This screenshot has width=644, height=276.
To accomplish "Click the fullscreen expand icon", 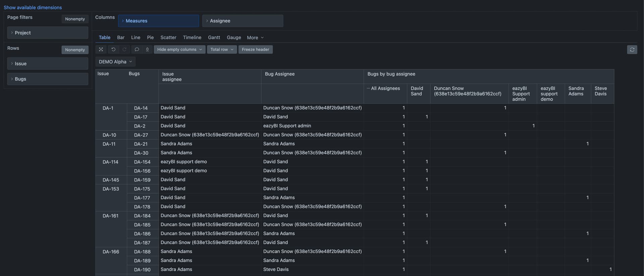I will click(x=101, y=50).
